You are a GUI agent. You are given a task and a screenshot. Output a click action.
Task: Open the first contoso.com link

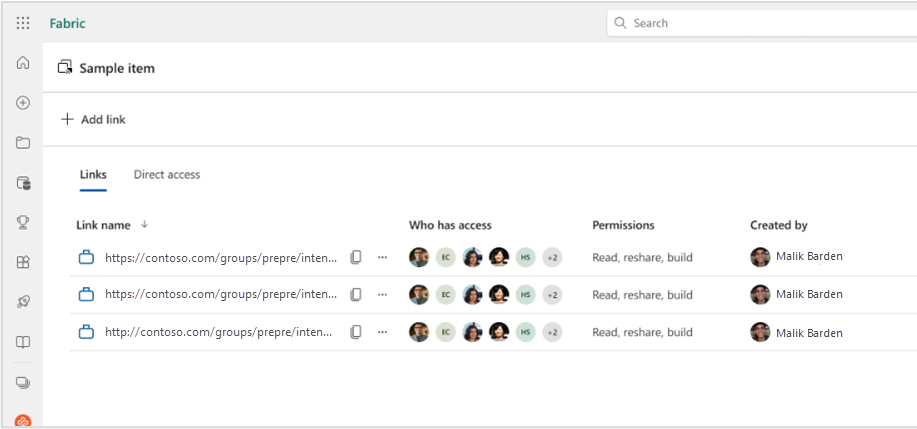click(x=220, y=257)
